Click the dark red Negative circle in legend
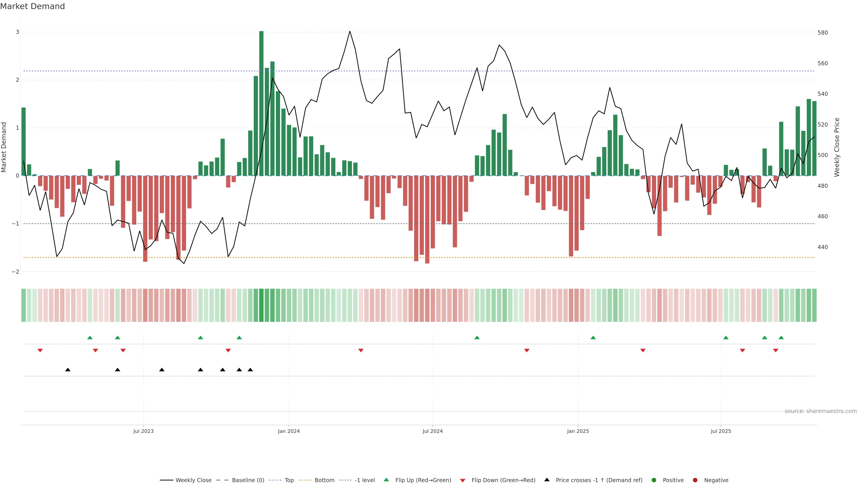Image resolution: width=868 pixels, height=488 pixels. (695, 480)
